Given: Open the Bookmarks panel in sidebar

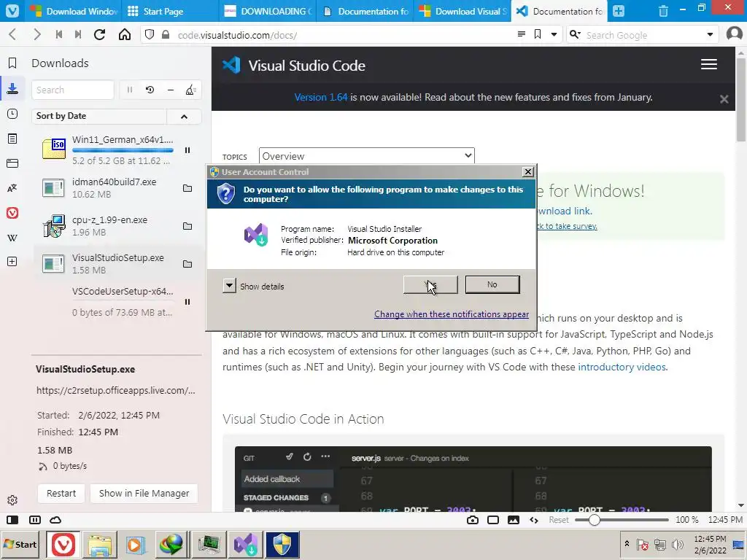Looking at the screenshot, I should pos(12,63).
